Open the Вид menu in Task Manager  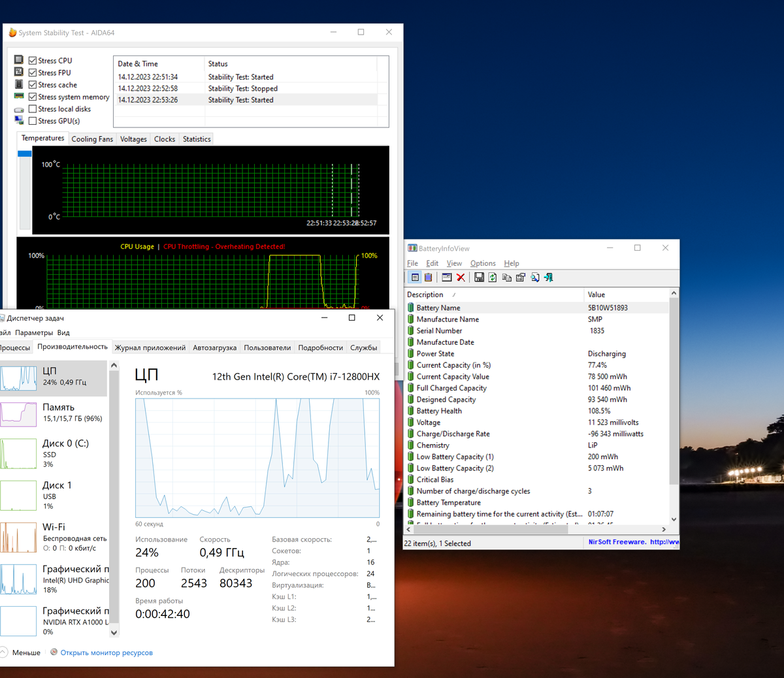(63, 332)
